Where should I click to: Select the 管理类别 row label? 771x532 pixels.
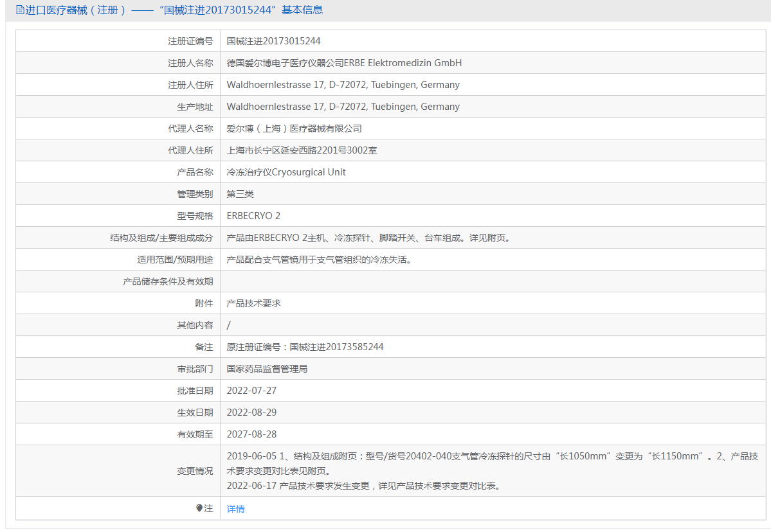tap(195, 194)
